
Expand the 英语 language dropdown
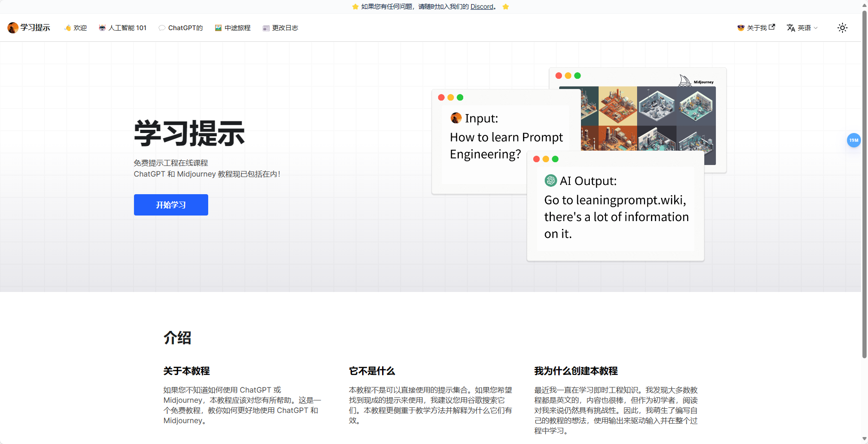[802, 28]
